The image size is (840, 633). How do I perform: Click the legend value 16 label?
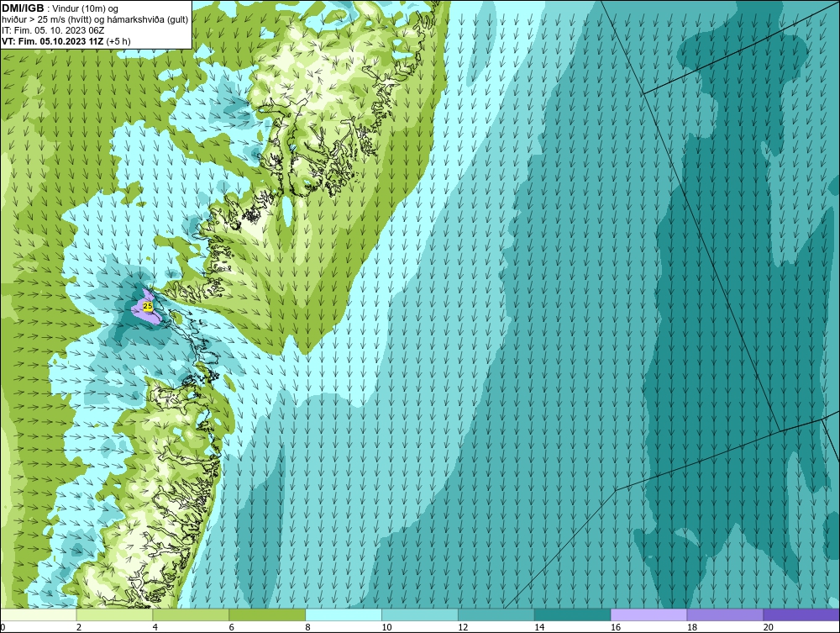tap(616, 627)
